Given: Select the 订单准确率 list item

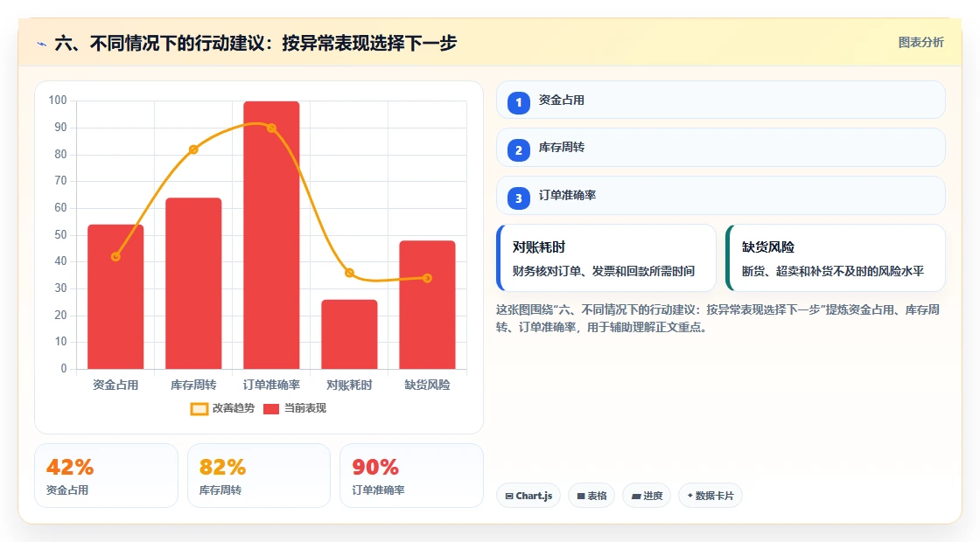Looking at the screenshot, I should coord(720,196).
